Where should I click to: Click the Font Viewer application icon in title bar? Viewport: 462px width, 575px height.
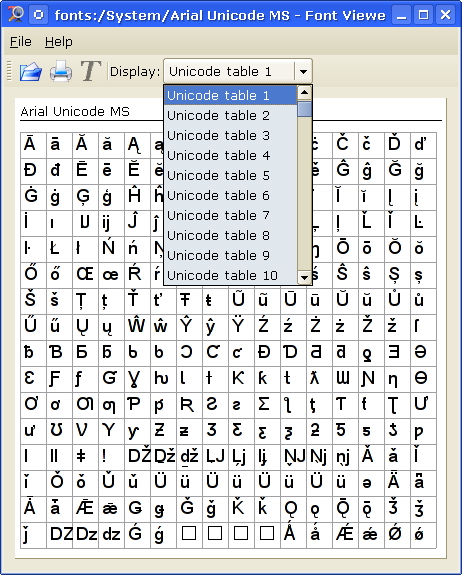(x=15, y=15)
